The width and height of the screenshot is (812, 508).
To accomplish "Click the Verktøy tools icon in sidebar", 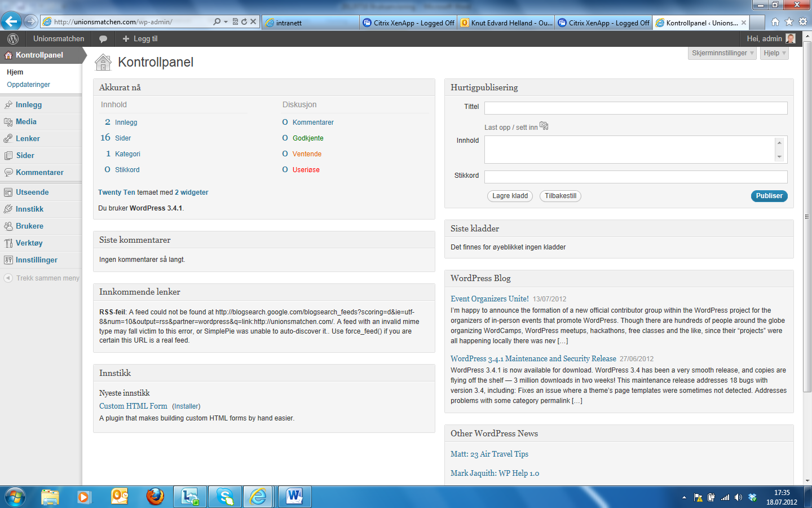I will (x=8, y=243).
